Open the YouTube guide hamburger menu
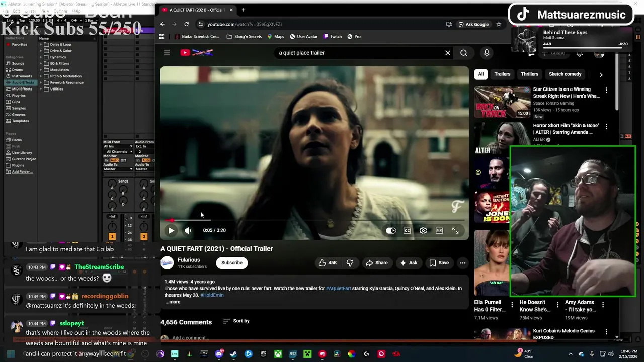This screenshot has width=644, height=362. pos(167,53)
